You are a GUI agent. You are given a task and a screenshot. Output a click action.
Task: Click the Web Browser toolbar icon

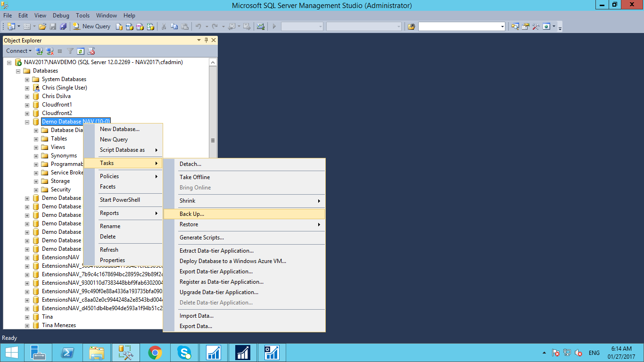point(546,26)
